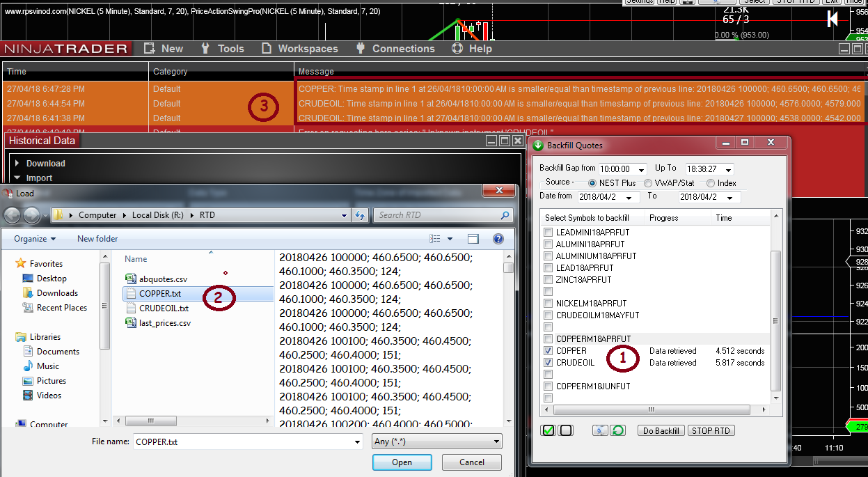
Task: Select Desktop in Favorites
Action: click(45, 279)
